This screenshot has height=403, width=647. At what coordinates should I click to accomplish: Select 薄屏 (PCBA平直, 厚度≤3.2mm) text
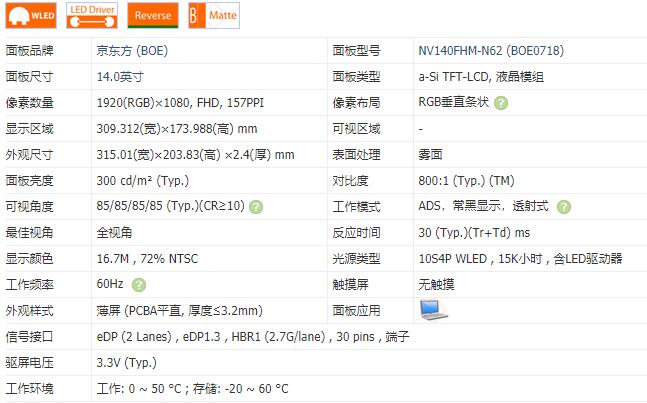[x=179, y=311]
